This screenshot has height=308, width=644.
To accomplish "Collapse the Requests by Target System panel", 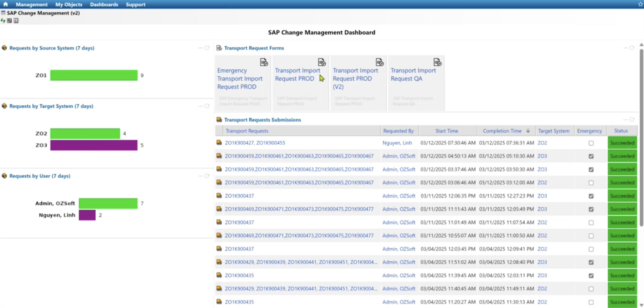I will (200, 106).
